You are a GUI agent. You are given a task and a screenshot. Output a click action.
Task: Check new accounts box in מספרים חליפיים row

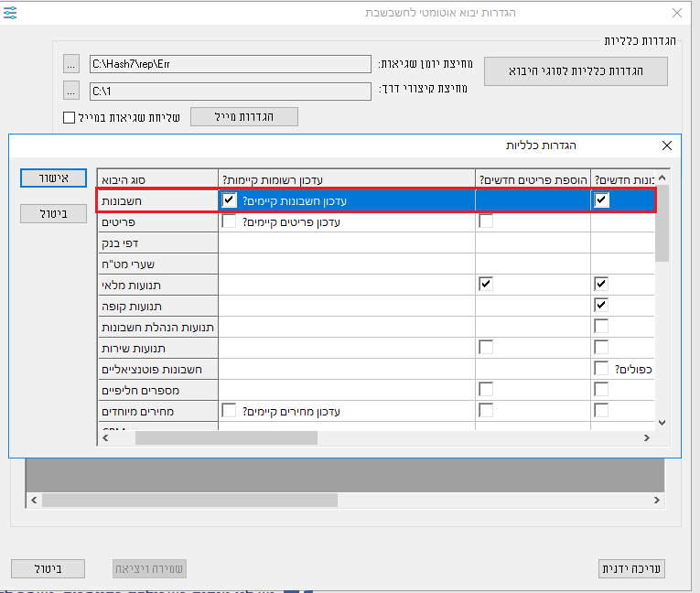[601, 389]
